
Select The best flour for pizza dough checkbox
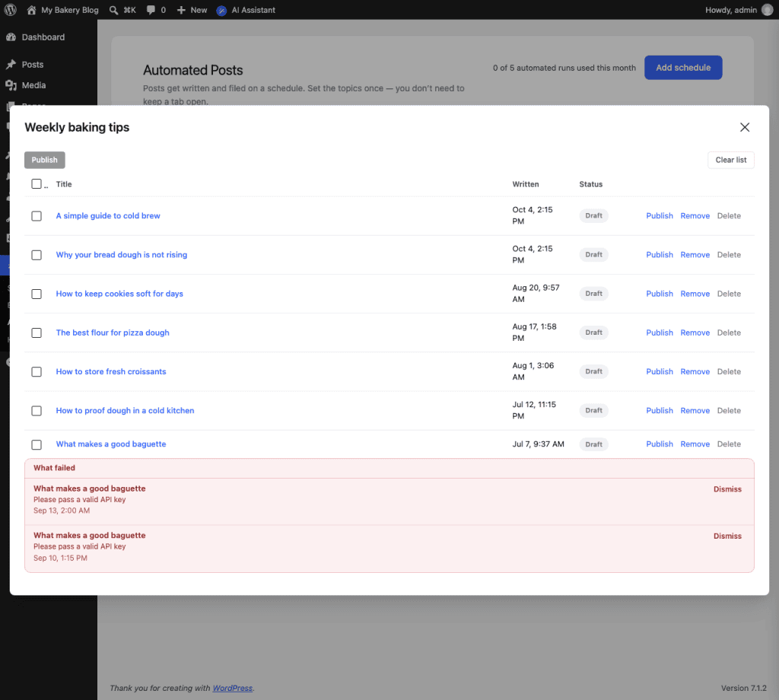point(37,332)
